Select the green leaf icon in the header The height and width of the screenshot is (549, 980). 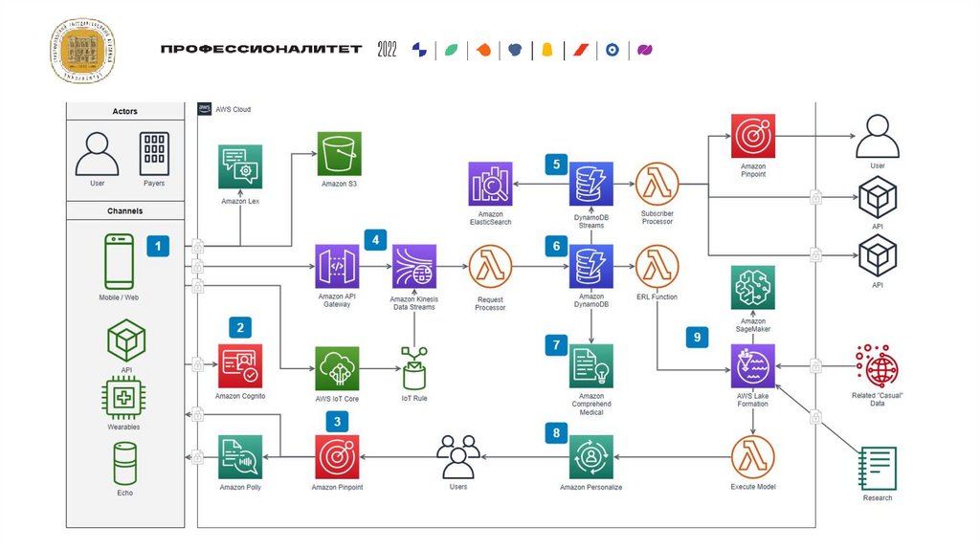(452, 50)
